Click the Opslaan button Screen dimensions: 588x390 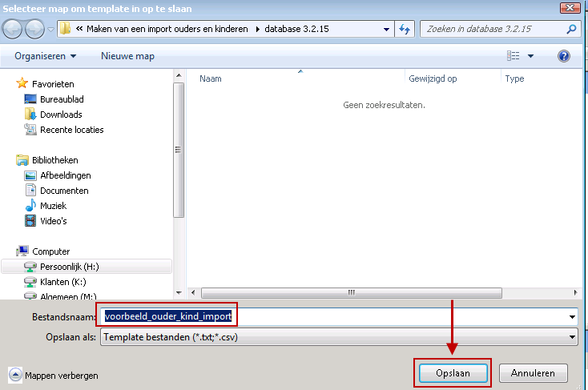coord(453,373)
